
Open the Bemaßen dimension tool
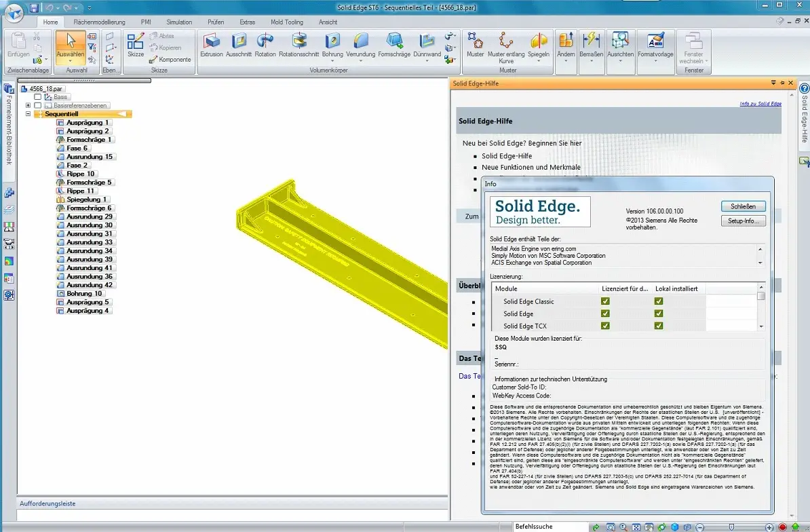point(591,47)
